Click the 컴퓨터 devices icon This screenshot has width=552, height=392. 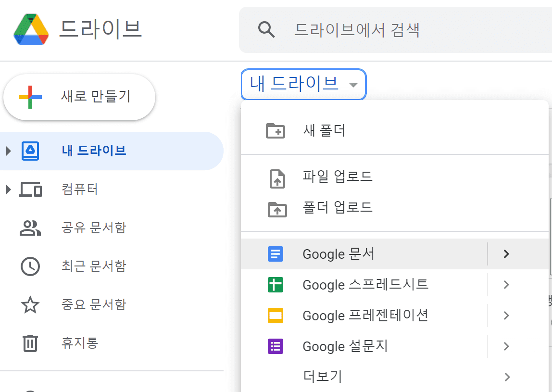[30, 190]
